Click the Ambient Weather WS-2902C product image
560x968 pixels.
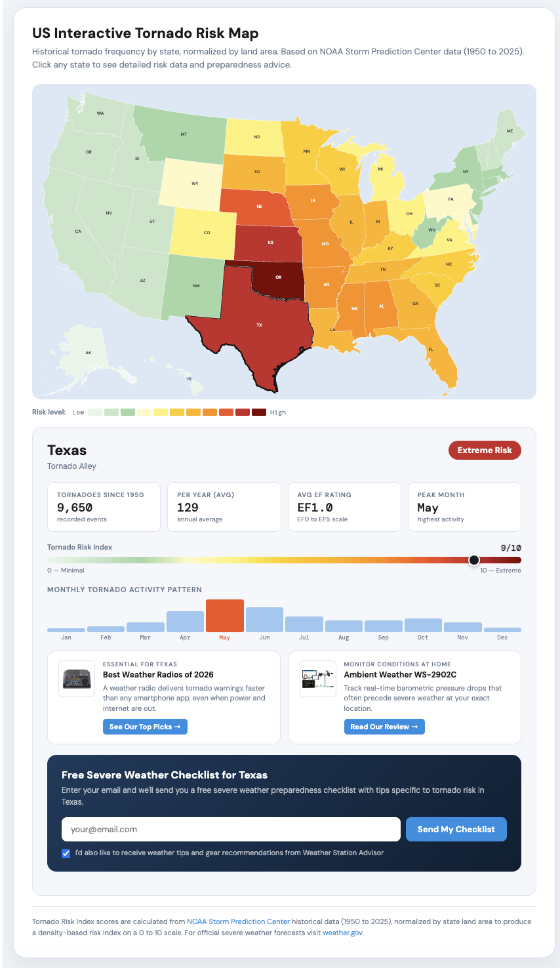click(x=318, y=678)
